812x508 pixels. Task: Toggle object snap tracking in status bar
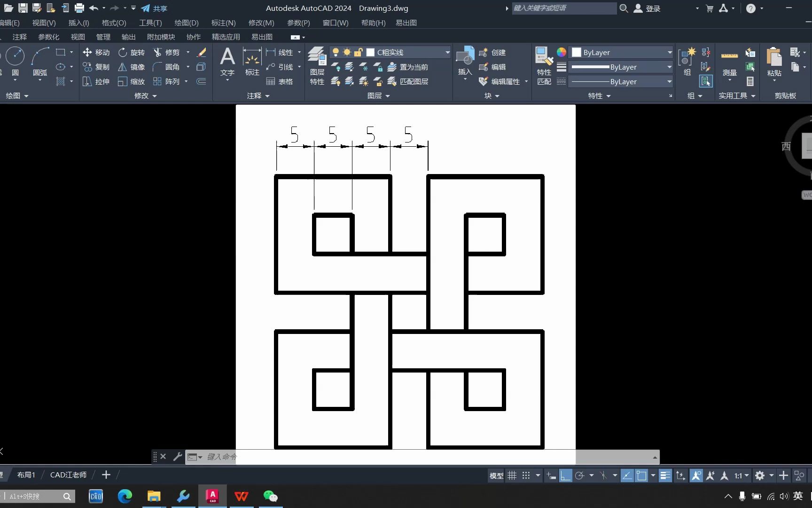(x=627, y=476)
